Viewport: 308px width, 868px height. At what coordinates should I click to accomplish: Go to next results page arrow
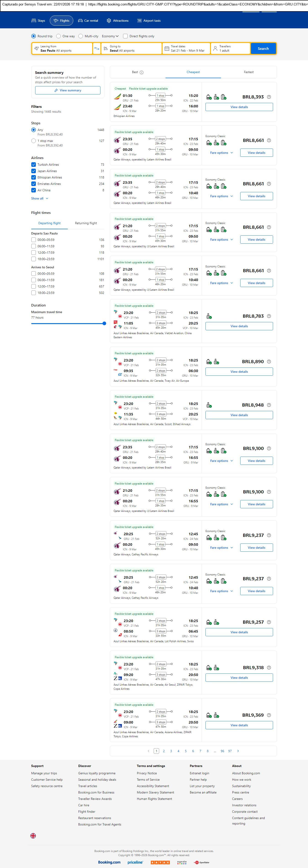click(x=238, y=751)
